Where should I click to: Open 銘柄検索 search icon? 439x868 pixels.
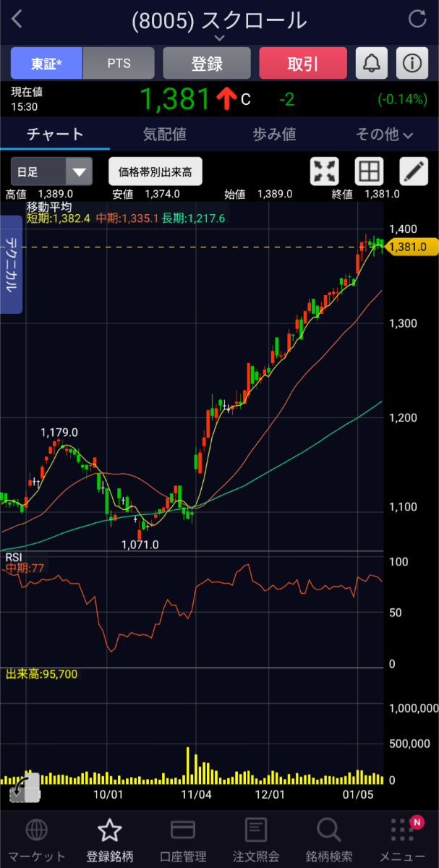[x=329, y=830]
